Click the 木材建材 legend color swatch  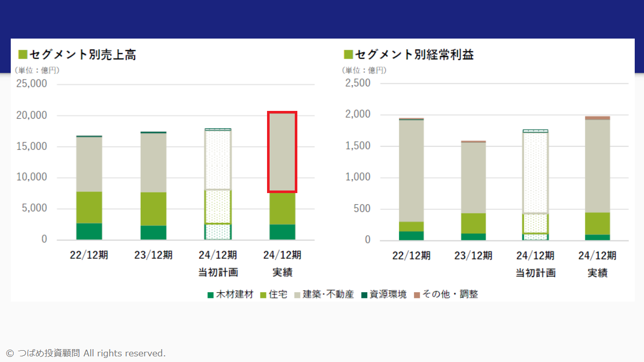click(x=210, y=295)
